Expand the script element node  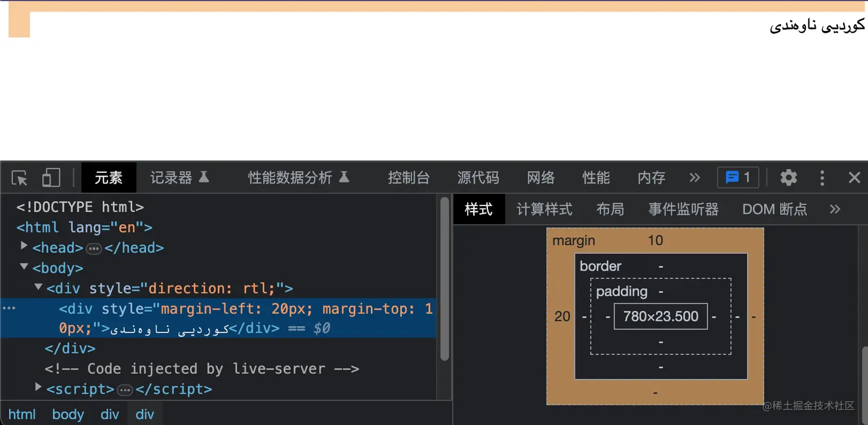pyautogui.click(x=38, y=387)
